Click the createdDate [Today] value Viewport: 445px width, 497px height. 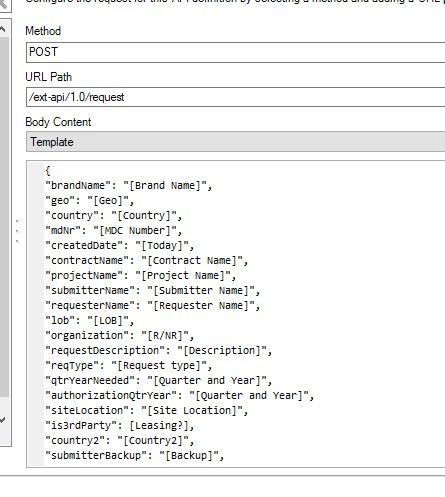tap(162, 246)
